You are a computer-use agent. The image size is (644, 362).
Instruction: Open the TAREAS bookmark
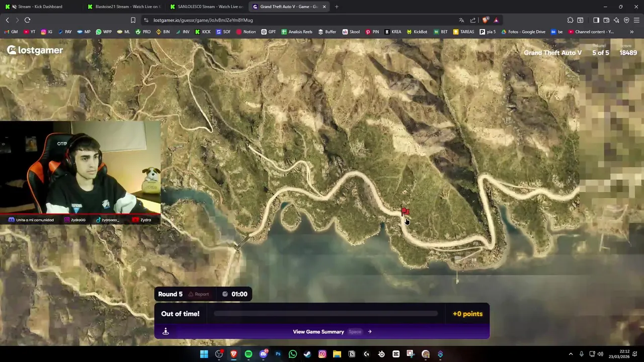pyautogui.click(x=463, y=32)
